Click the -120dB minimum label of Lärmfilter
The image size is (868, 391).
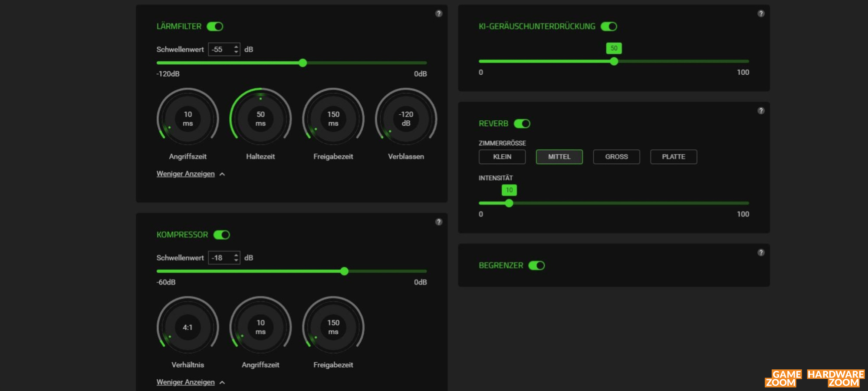tap(168, 74)
